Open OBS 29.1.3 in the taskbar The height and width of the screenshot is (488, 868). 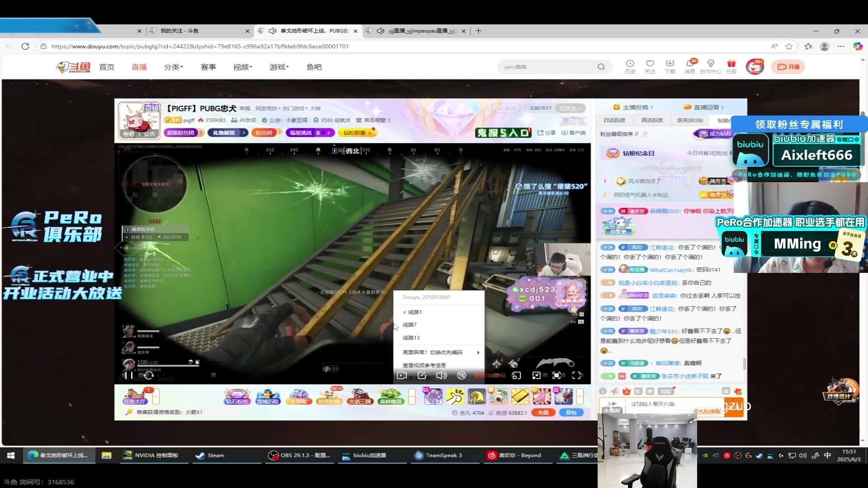pos(300,455)
